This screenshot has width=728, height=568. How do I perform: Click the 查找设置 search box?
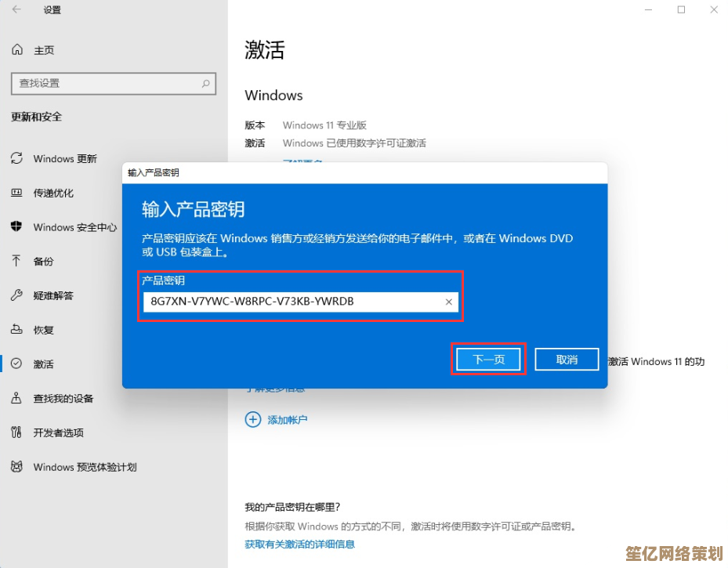[x=106, y=83]
